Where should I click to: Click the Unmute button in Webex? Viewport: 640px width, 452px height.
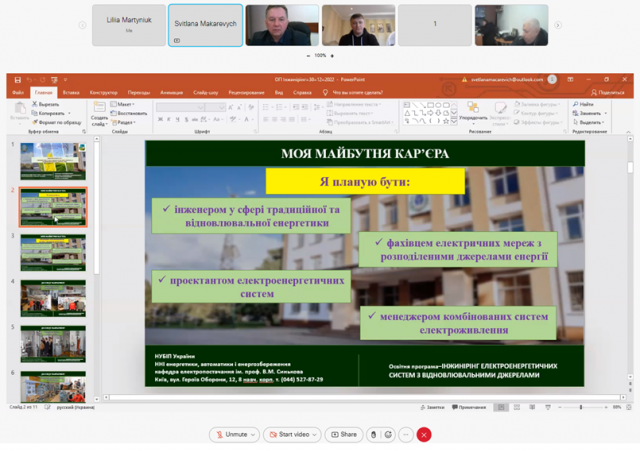tap(234, 434)
